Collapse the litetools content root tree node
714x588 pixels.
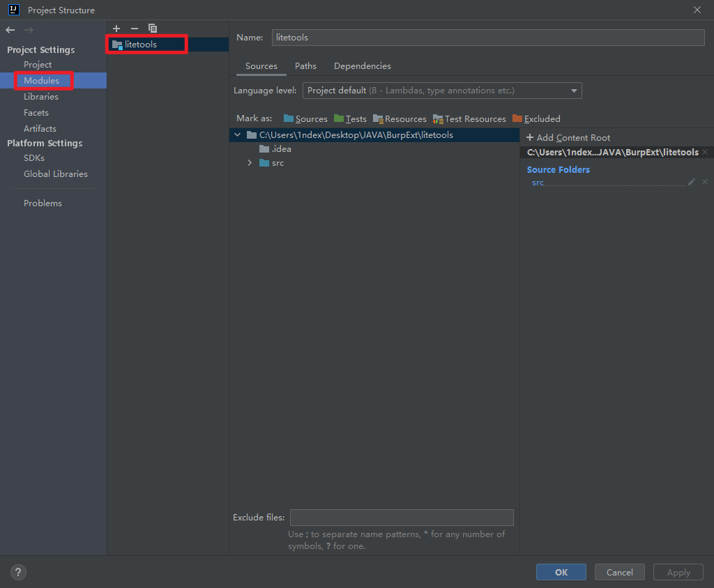[237, 134]
